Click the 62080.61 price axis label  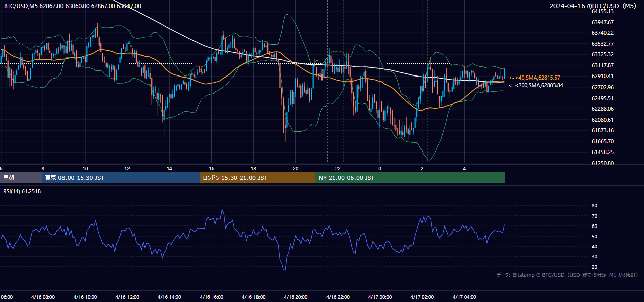(602, 120)
